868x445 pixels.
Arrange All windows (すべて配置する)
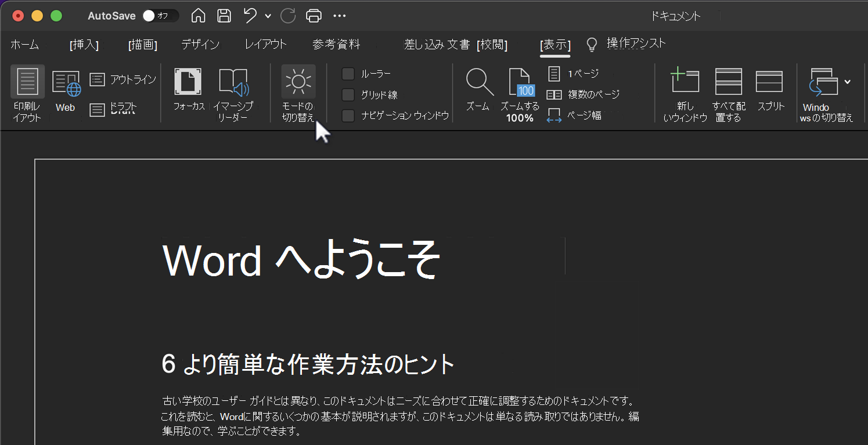pos(729,81)
